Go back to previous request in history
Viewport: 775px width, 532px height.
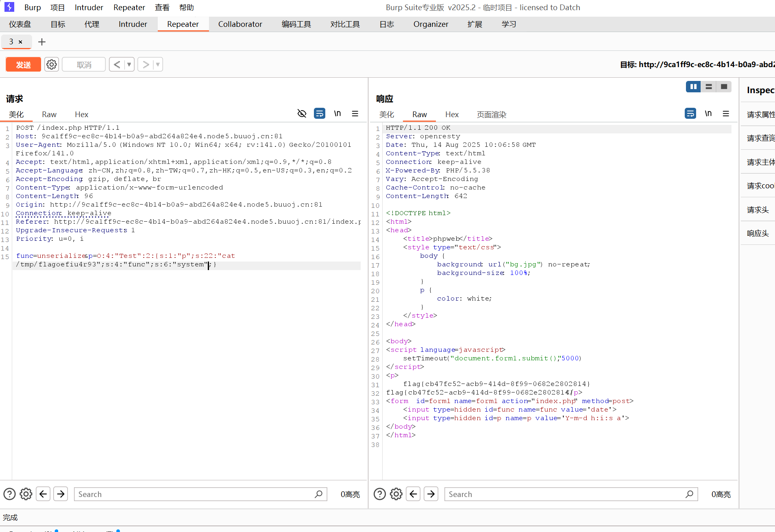pos(117,64)
